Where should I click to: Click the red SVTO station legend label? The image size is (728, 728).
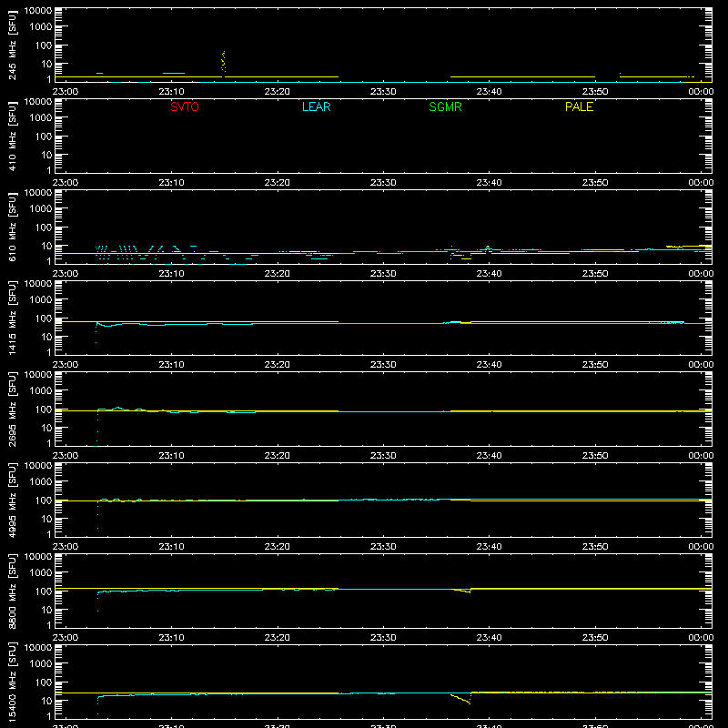pyautogui.click(x=185, y=106)
